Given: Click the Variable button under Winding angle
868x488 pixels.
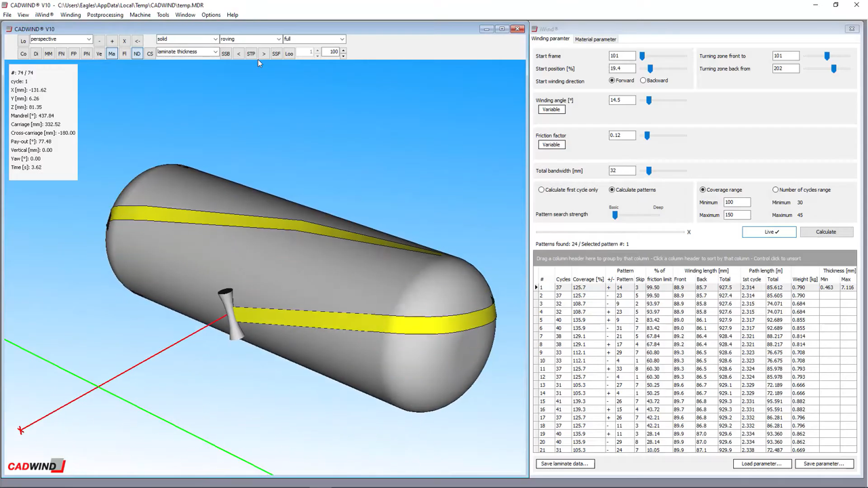Looking at the screenshot, I should 551,110.
